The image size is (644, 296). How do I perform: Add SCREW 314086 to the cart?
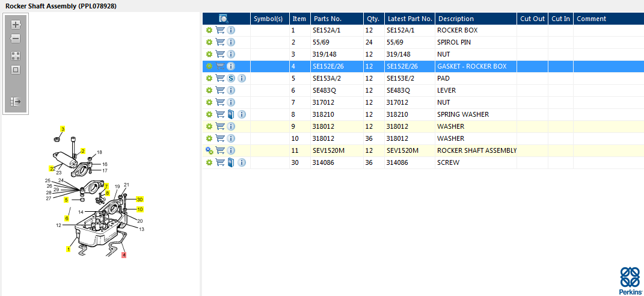coord(220,162)
